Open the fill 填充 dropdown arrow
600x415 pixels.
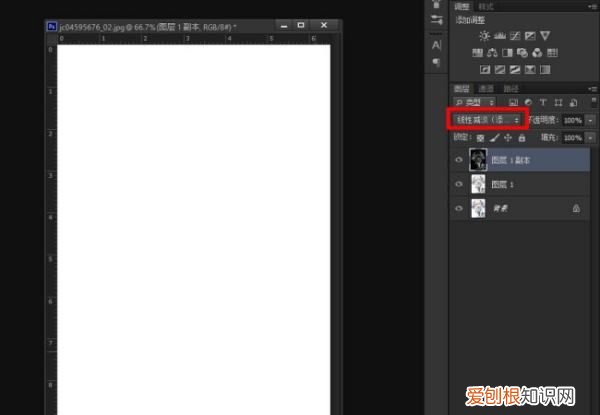click(x=589, y=136)
